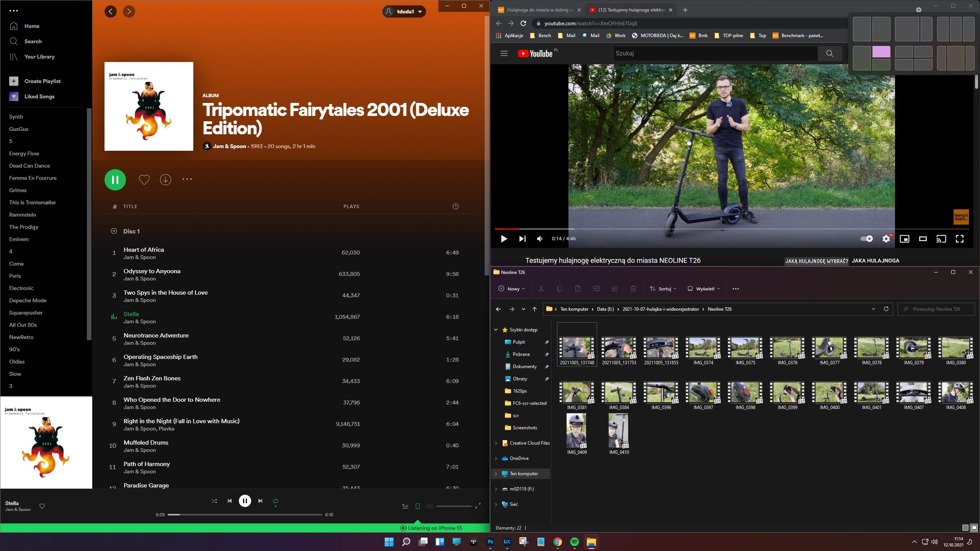Open the Depeche Mode playlist
Screen dimensions: 980x551
[28, 300]
